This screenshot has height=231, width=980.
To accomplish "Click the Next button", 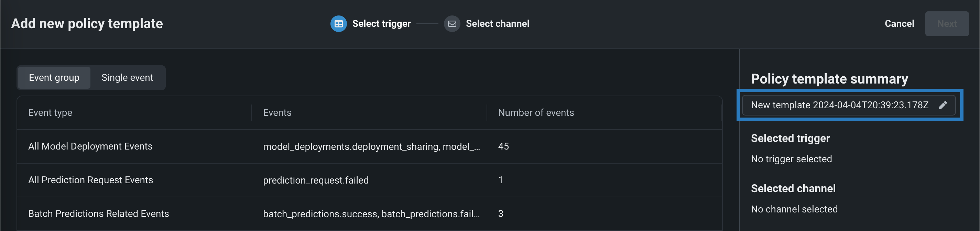I will click(947, 24).
